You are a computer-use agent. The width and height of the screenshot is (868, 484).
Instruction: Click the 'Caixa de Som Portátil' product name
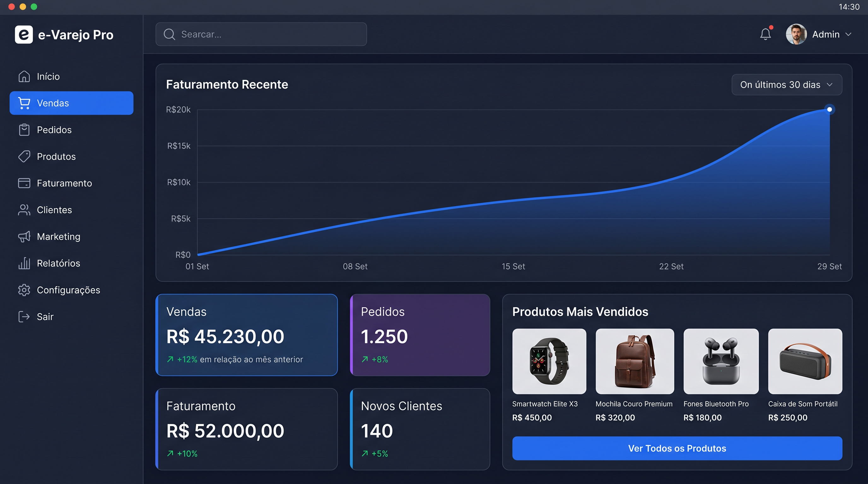point(803,404)
